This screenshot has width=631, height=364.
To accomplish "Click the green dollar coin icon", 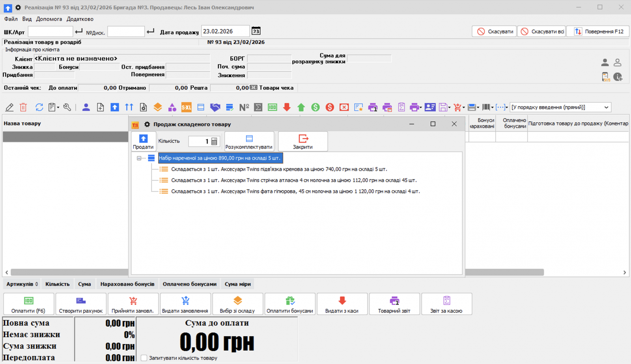I will (x=315, y=107).
